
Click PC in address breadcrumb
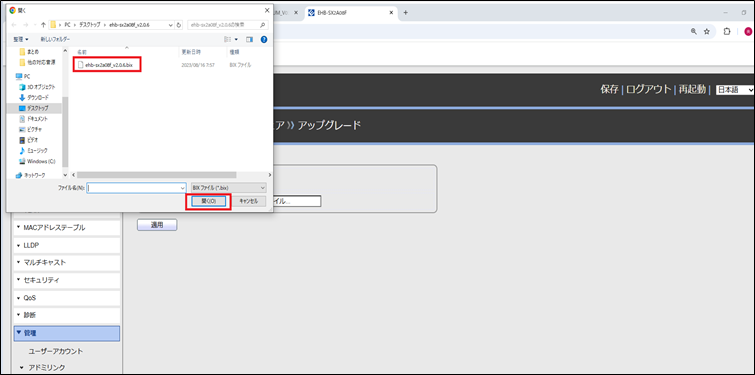[x=68, y=25]
